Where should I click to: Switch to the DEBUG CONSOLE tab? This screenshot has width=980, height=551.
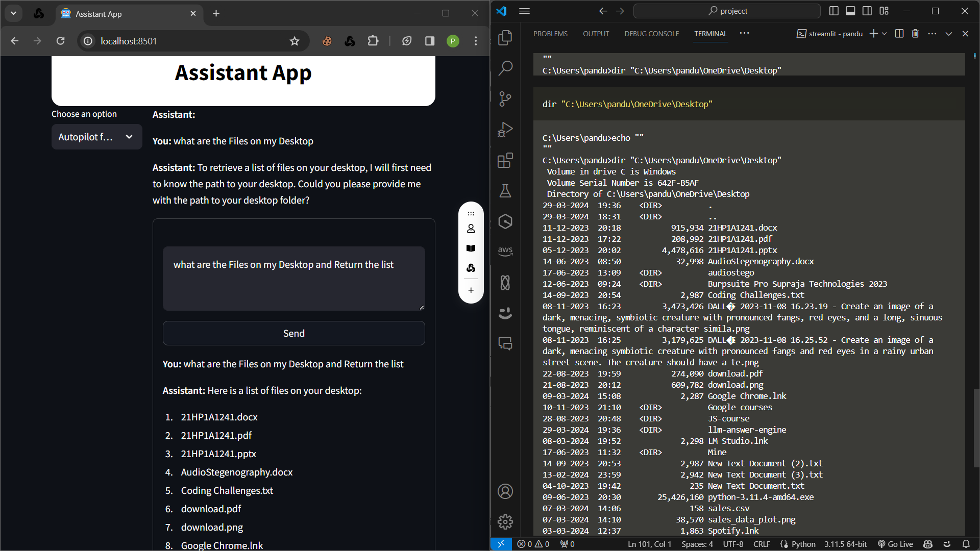tap(651, 33)
